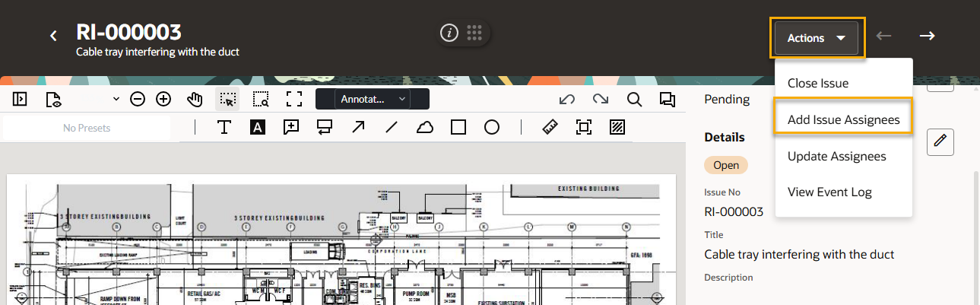This screenshot has width=980, height=305.
Task: Click the zoom out minus icon
Action: pos(138,99)
